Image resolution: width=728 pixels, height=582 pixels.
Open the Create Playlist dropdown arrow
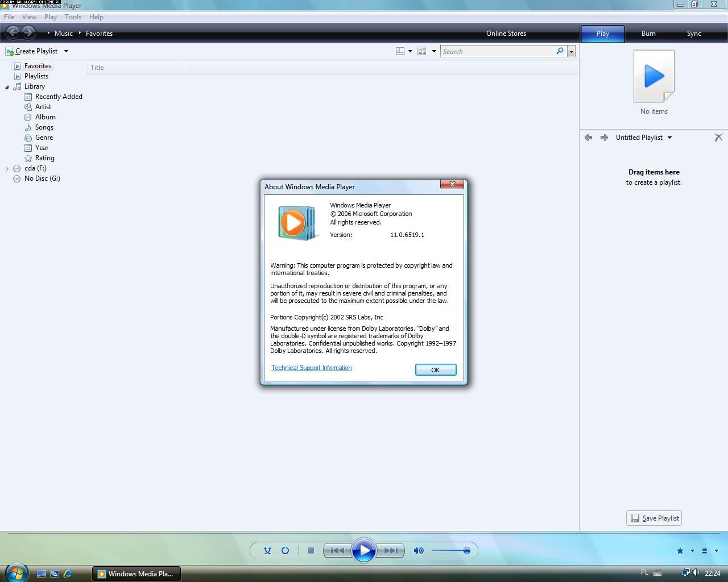(66, 51)
